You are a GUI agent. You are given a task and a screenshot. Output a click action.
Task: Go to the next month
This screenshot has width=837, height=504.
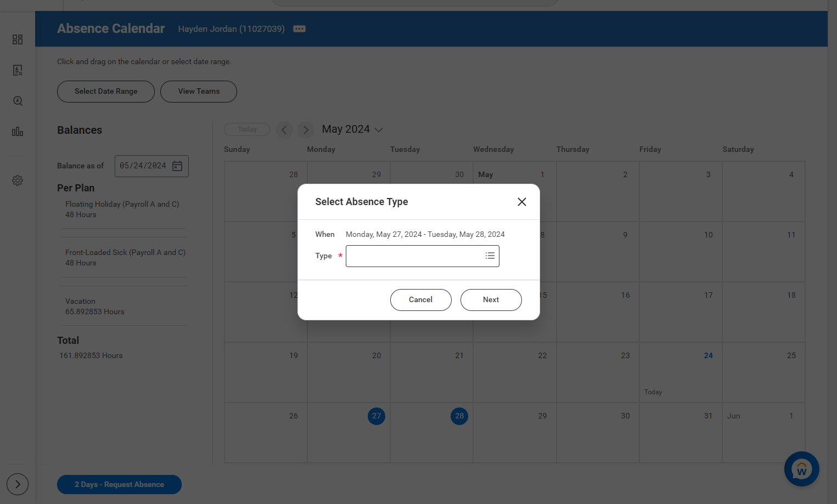point(306,130)
